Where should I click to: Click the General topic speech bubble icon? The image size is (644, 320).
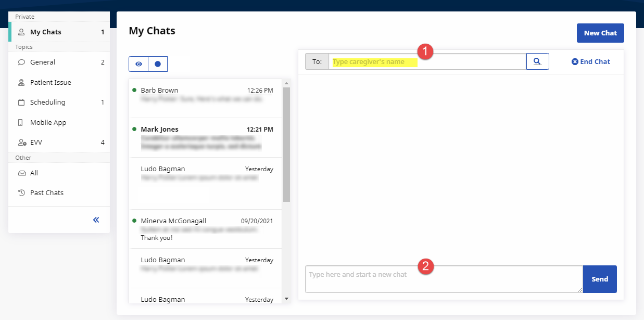tap(21, 62)
